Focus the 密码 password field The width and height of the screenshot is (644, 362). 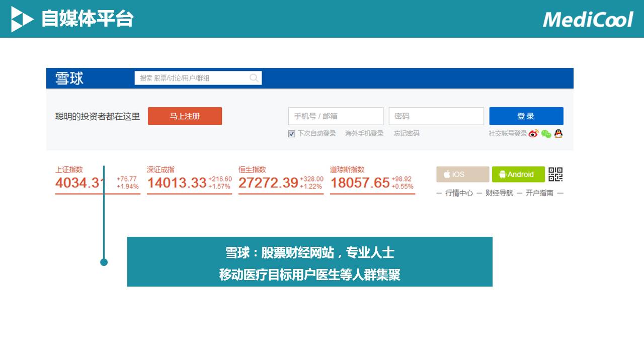coord(436,116)
